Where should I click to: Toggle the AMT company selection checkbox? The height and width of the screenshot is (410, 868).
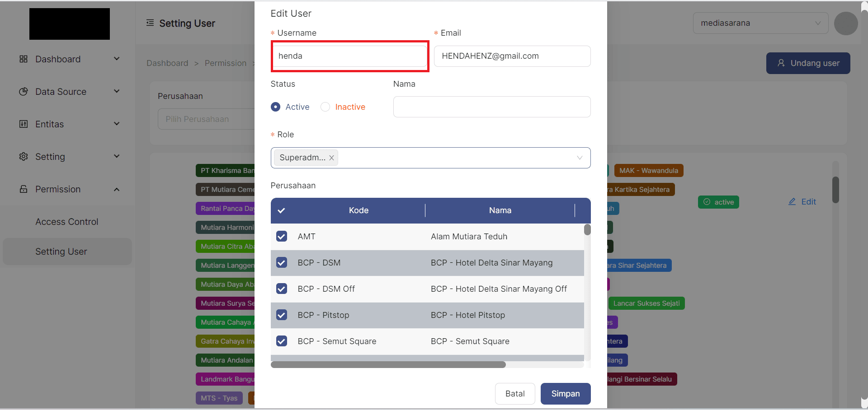(282, 236)
